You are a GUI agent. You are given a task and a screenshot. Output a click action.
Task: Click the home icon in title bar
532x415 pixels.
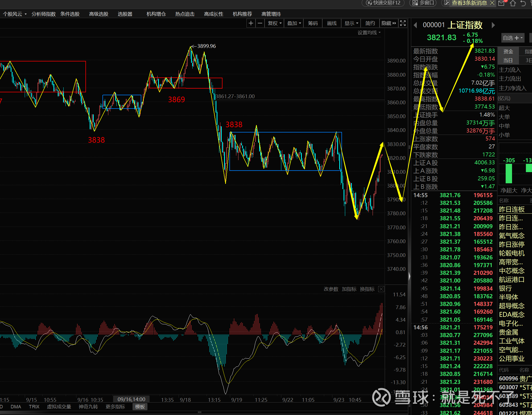[x=513, y=3]
